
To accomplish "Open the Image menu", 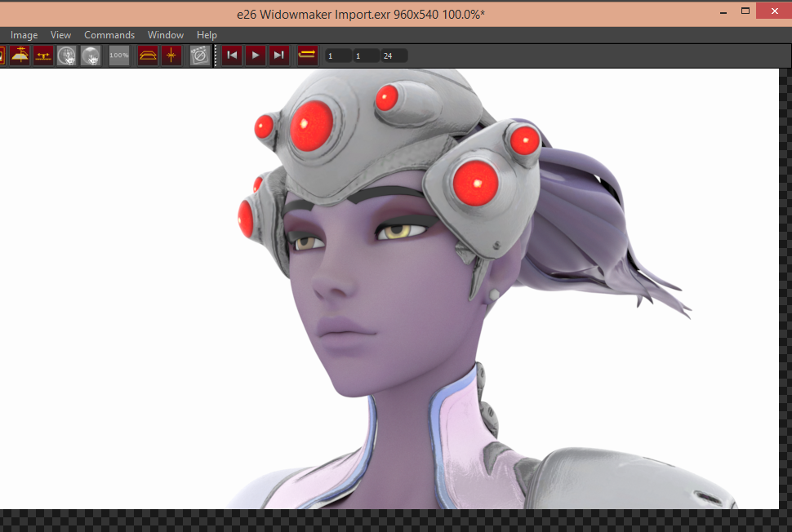I will tap(24, 35).
